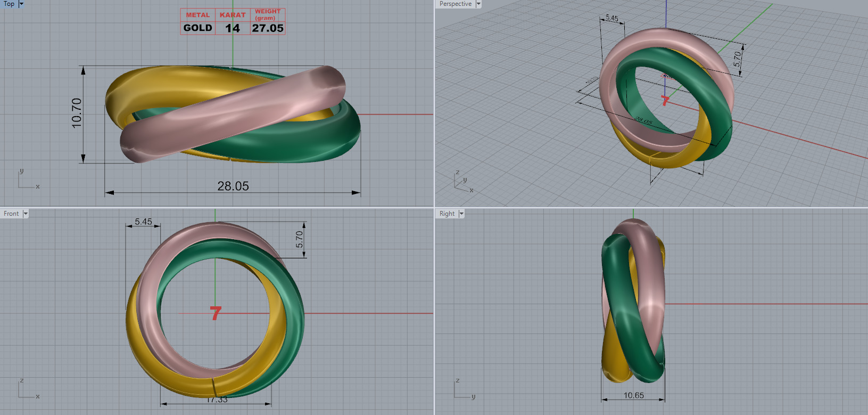Select the Front viewport title
Screen dimensions: 868x415
tap(11, 214)
